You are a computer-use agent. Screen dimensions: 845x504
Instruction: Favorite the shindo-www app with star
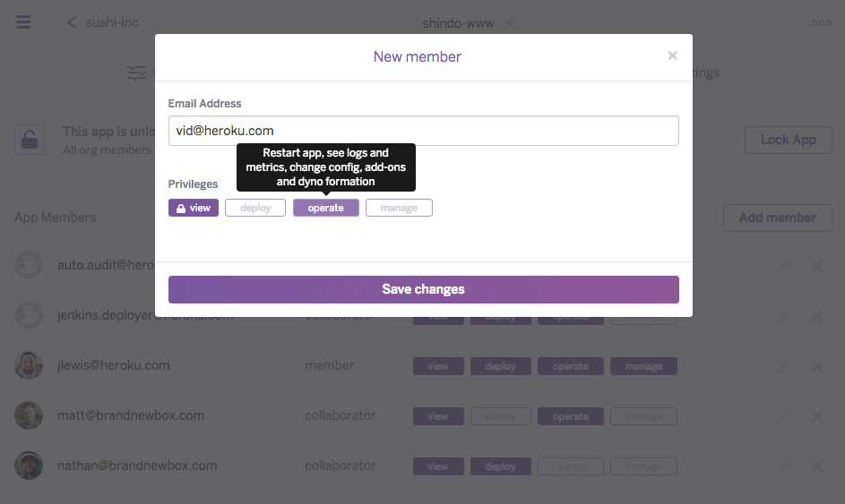(x=509, y=23)
